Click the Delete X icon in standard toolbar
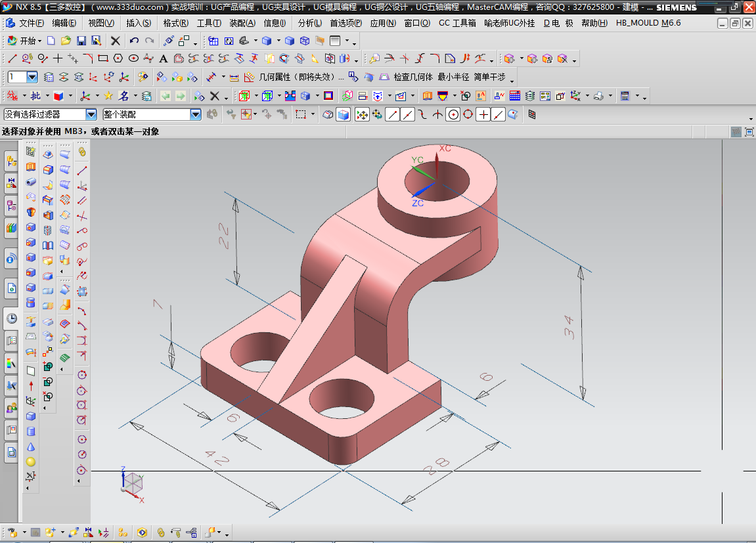Image resolution: width=756 pixels, height=543 pixels. (x=116, y=41)
